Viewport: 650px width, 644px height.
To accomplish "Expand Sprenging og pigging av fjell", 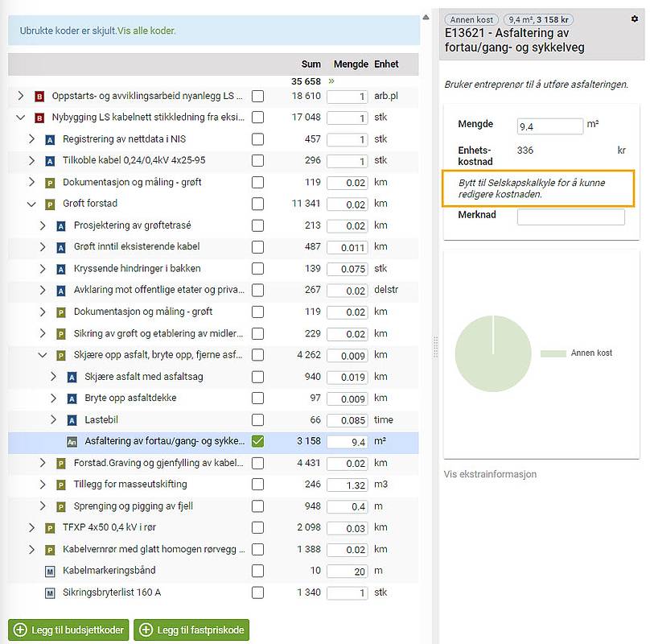I will (43, 506).
